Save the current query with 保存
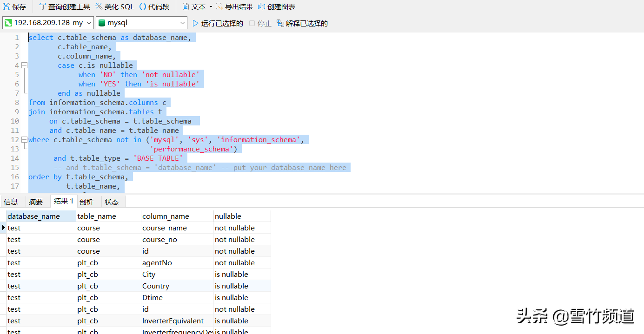 (x=15, y=7)
